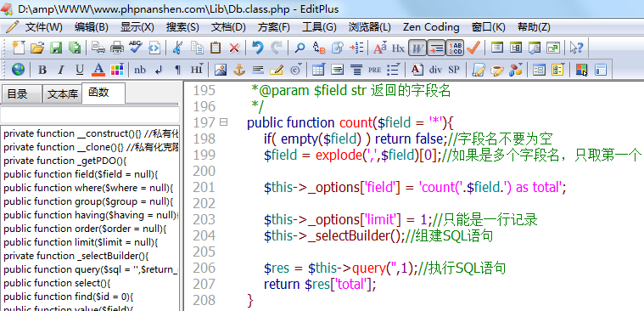Run the ABC spell check icon
644x311 pixels.
[x=135, y=48]
